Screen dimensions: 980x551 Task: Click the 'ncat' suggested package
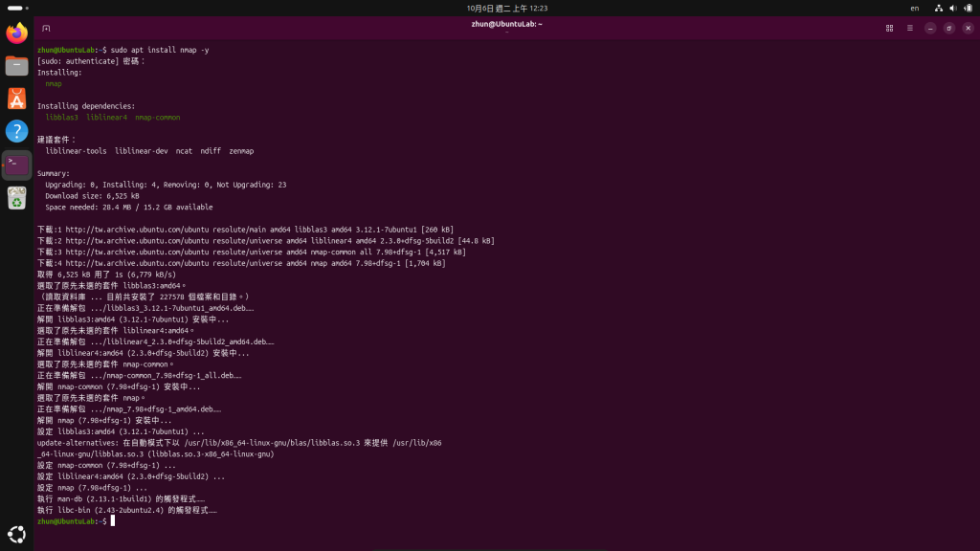(x=184, y=151)
